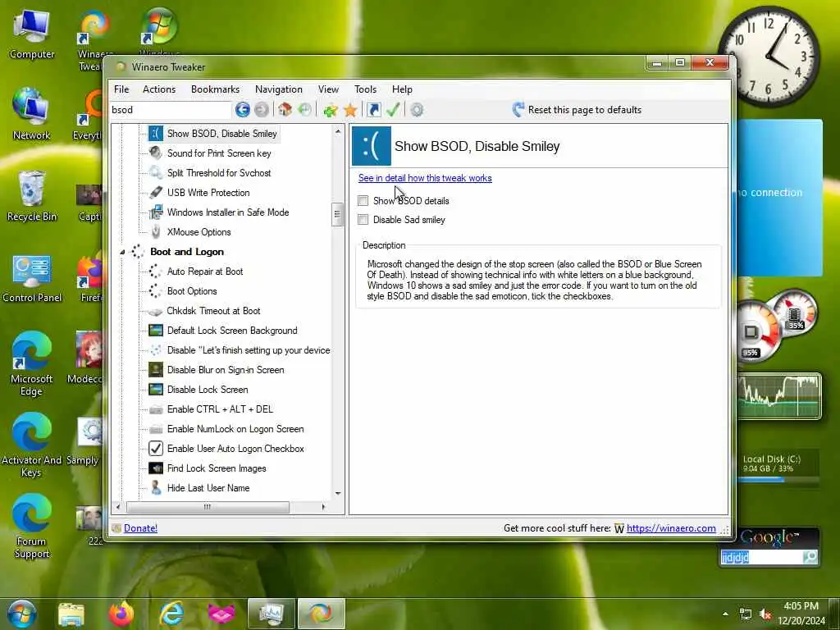Click the green checkmark apply icon

point(393,110)
